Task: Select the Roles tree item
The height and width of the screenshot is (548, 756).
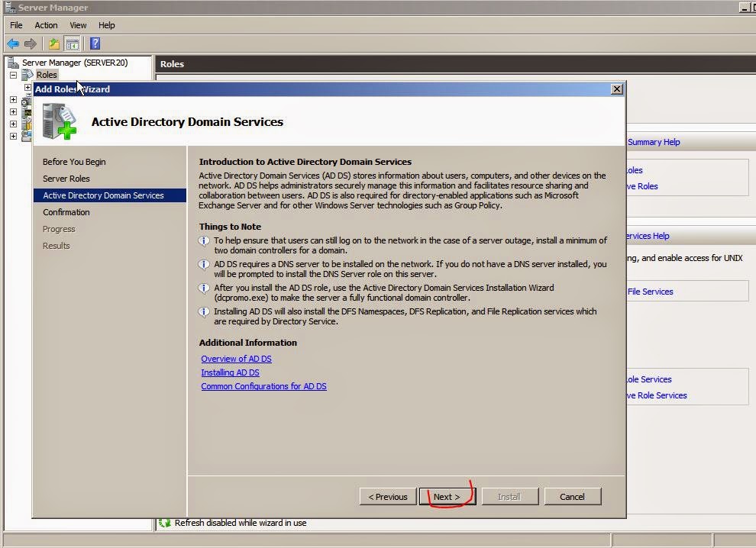Action: tap(47, 75)
